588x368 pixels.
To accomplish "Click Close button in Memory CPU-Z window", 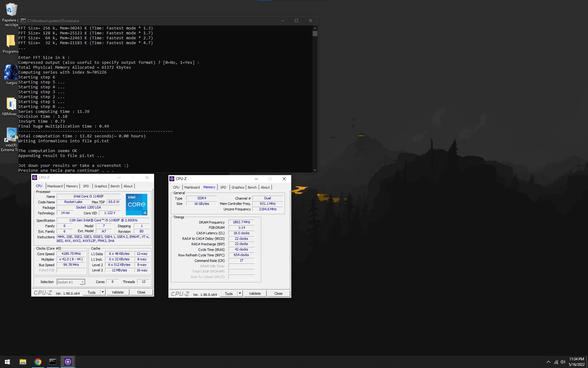I will point(278,294).
